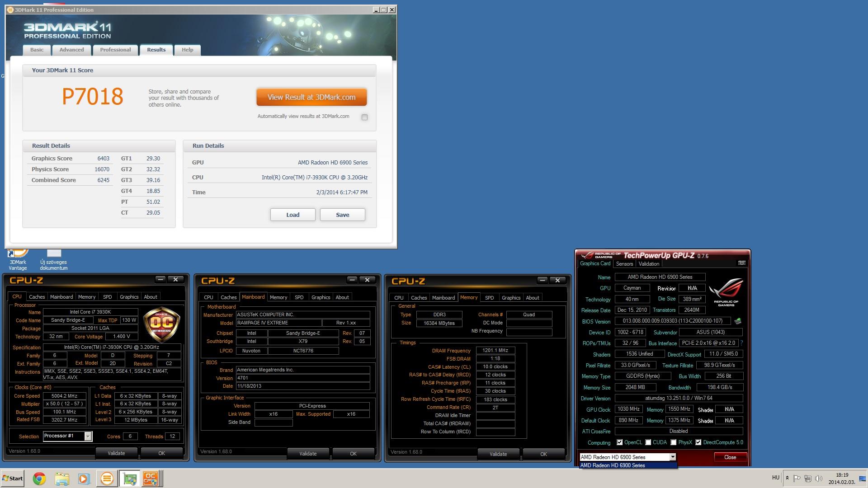Open the Sensors tab in GPU-Z
This screenshot has height=488, width=868.
tap(624, 264)
